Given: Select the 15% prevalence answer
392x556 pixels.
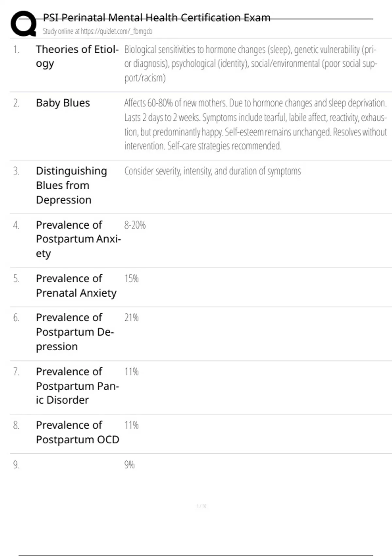Looking at the screenshot, I should [131, 279].
